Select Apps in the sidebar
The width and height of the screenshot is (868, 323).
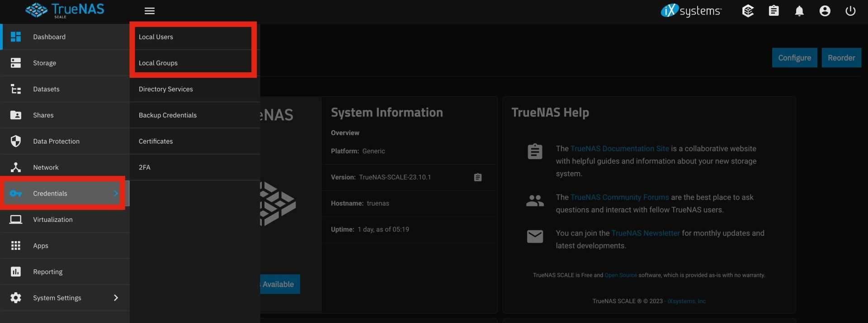point(65,246)
